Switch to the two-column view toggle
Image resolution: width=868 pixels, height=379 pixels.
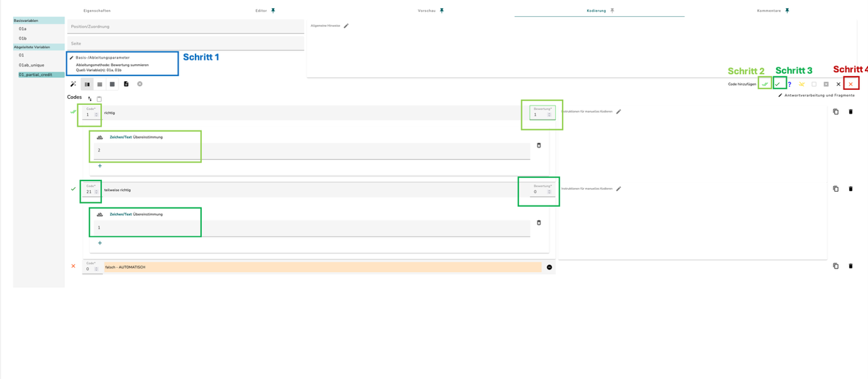87,84
